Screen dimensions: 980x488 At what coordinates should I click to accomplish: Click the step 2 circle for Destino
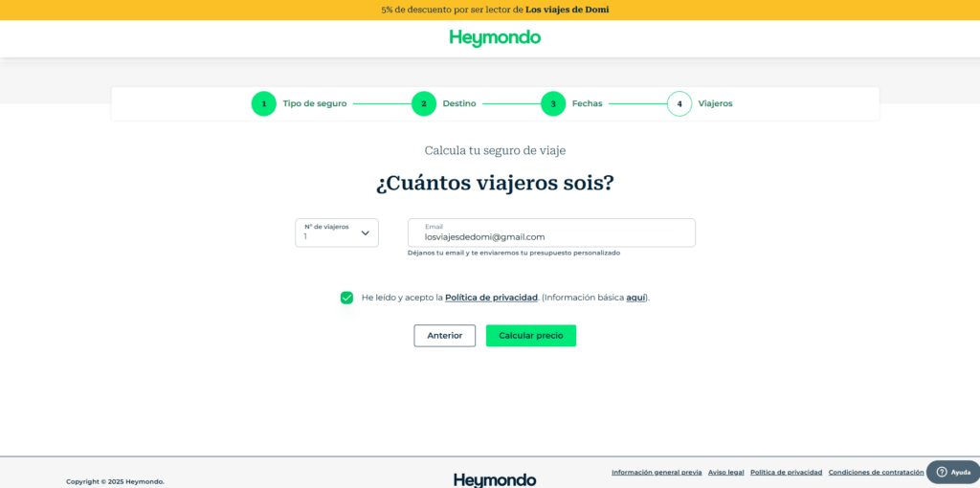[424, 103]
